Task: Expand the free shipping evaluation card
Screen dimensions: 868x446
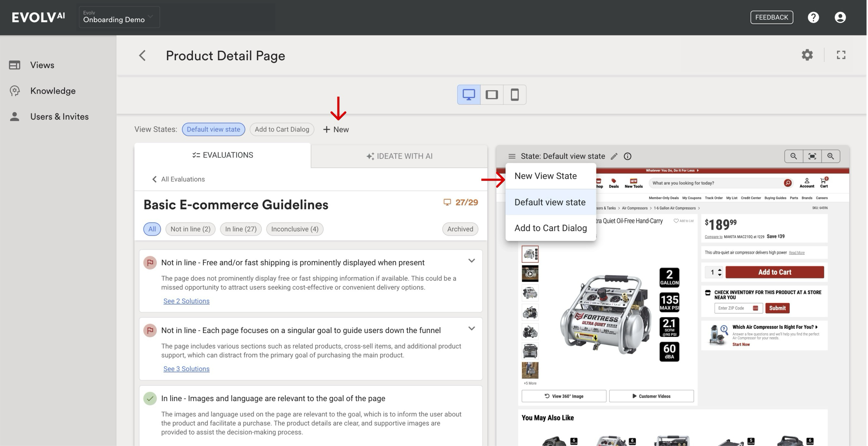Action: 471,260
